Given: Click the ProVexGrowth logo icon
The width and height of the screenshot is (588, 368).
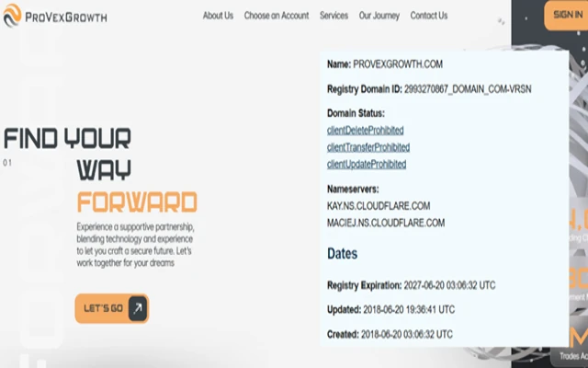Looking at the screenshot, I should tap(13, 17).
